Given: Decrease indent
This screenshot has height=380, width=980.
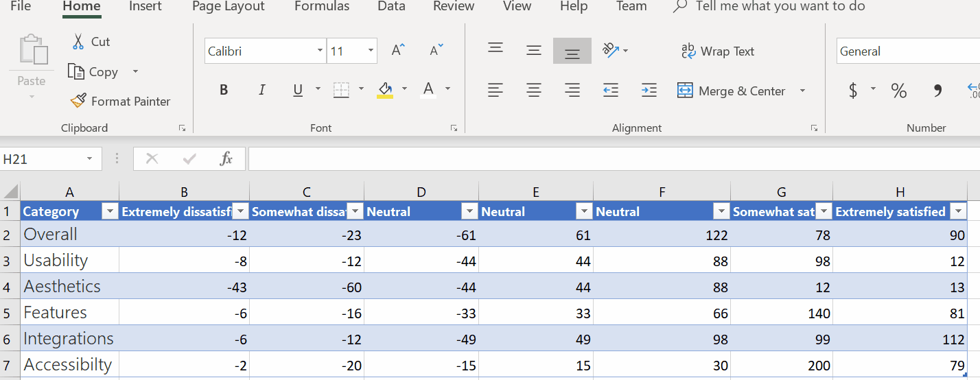Looking at the screenshot, I should (610, 90).
